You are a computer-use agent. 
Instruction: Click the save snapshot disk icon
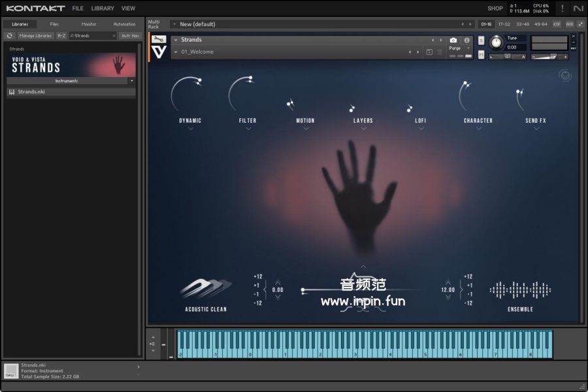point(429,52)
